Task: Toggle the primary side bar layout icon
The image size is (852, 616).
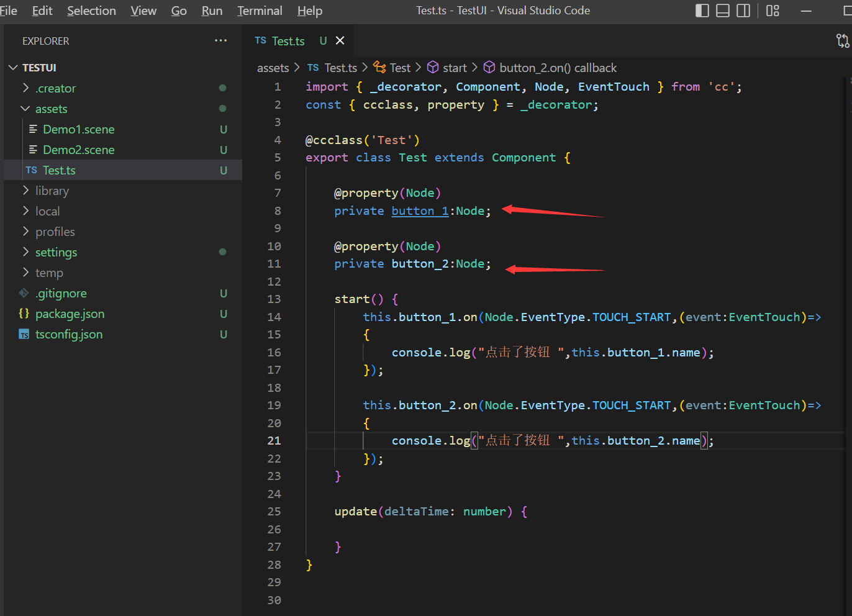Action: tap(702, 11)
